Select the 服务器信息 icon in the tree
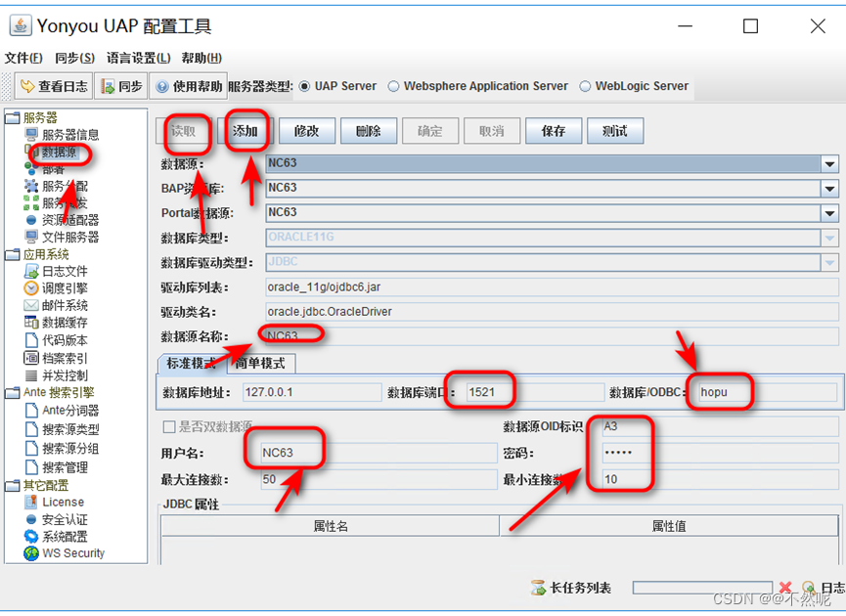Screen dimensions: 846x616 [31, 134]
